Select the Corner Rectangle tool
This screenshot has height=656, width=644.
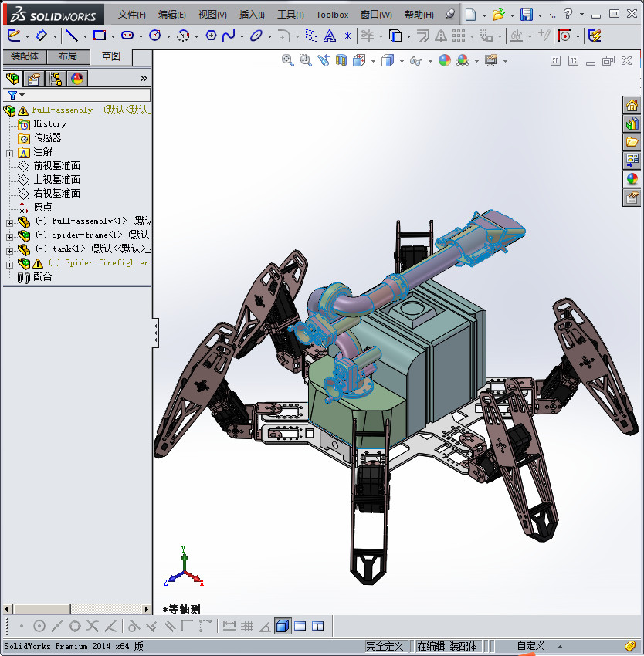(x=99, y=36)
